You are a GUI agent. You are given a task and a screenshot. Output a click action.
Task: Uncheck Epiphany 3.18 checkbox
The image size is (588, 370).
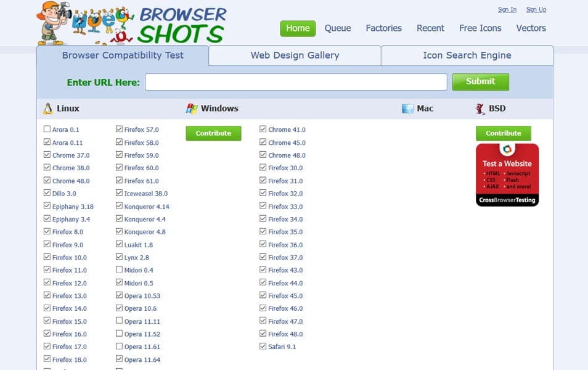(47, 205)
